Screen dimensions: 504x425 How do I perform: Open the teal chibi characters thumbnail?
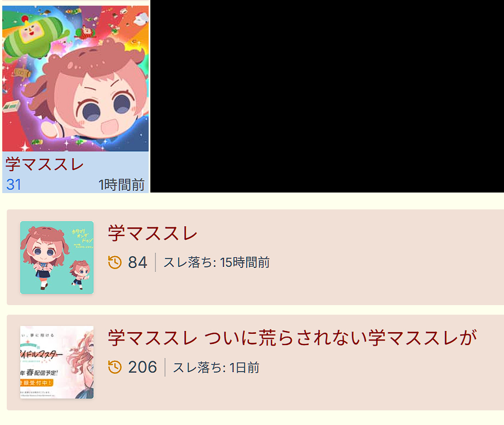[57, 257]
